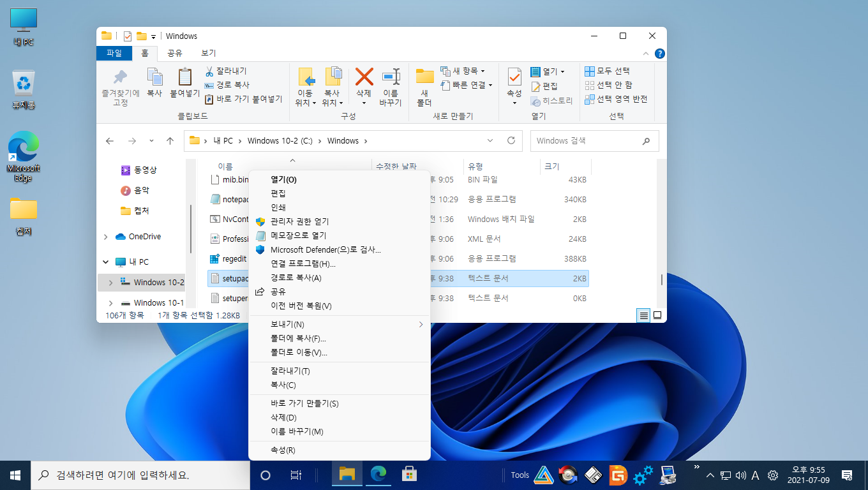
Task: Click the explorer help question mark icon
Action: click(x=660, y=54)
